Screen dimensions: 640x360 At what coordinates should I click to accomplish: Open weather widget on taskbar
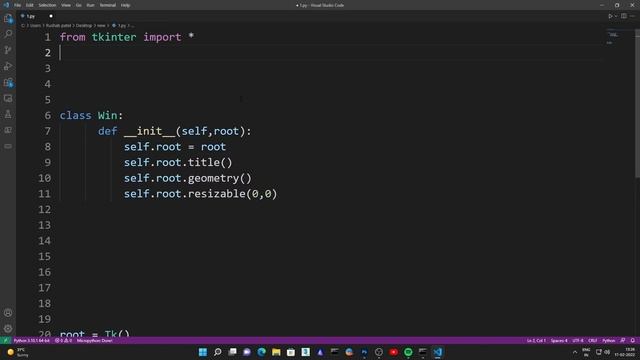[18, 352]
